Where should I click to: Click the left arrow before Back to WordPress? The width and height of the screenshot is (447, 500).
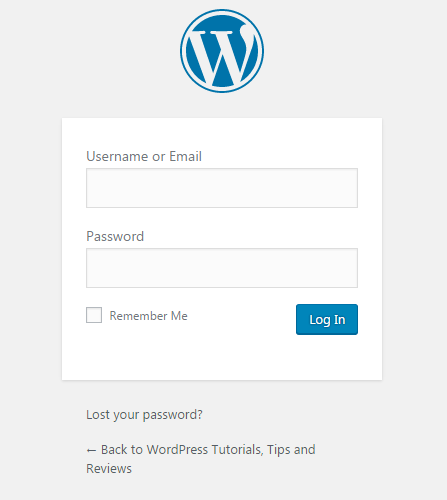click(x=91, y=451)
